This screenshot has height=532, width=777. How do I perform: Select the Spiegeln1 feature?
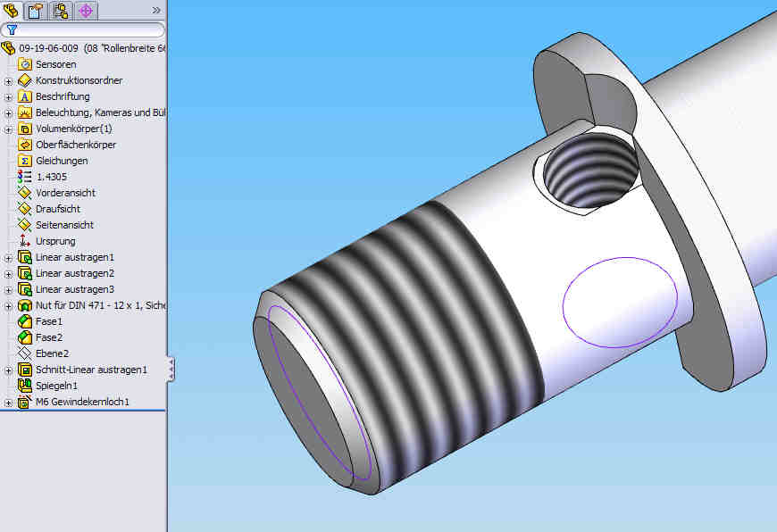coord(56,386)
